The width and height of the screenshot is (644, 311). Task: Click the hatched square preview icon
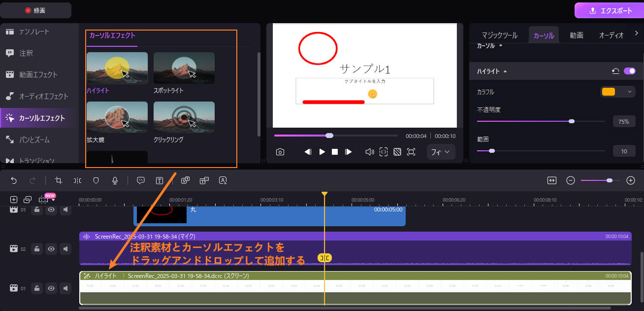[397, 152]
